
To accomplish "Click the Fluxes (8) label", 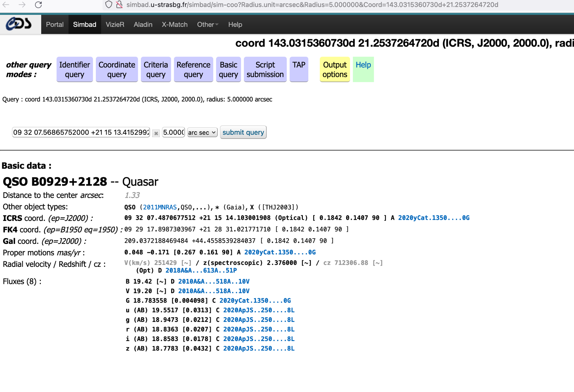I will pyautogui.click(x=22, y=281).
